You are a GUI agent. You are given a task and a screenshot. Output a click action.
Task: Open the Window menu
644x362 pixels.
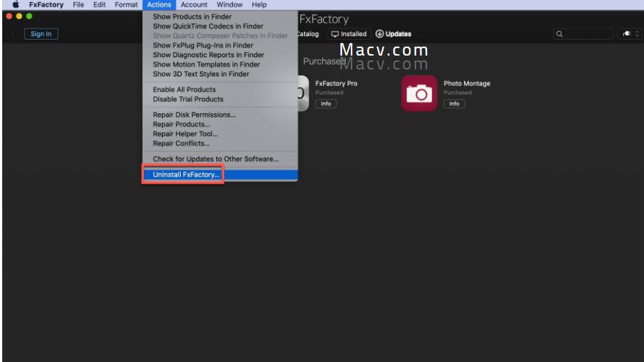[229, 5]
